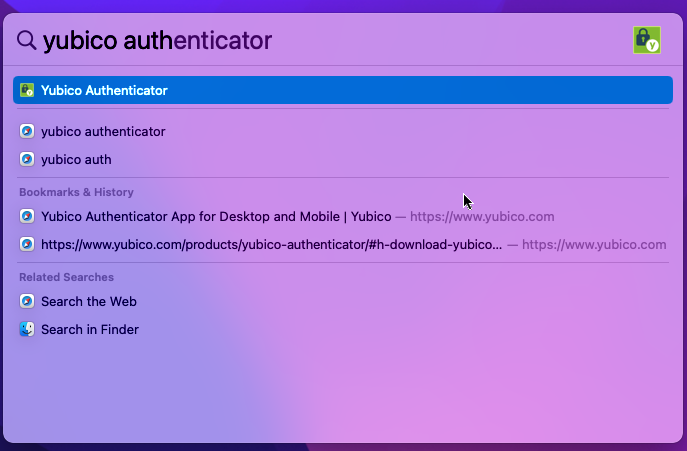Choose 'Search in Finder' option
This screenshot has width=687, height=451.
click(343, 330)
